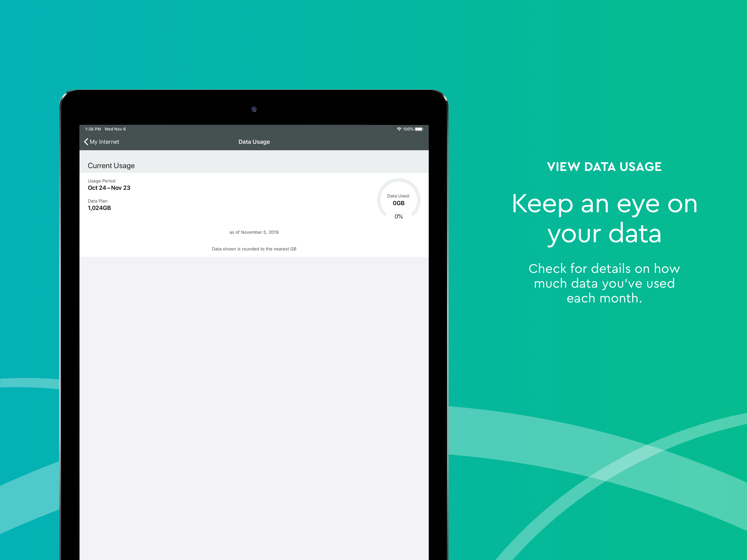Tap the 0% usage percentage
Image resolution: width=747 pixels, height=560 pixels.
(x=398, y=217)
